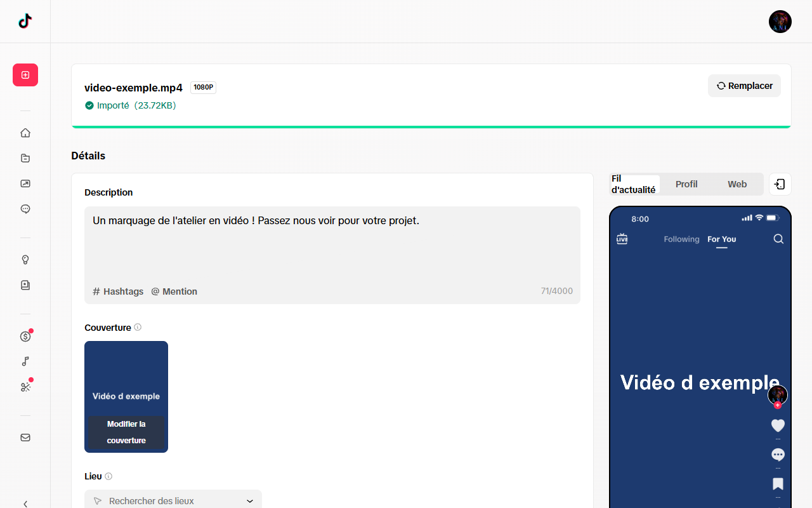Open the profile avatar menu

pyautogui.click(x=780, y=22)
